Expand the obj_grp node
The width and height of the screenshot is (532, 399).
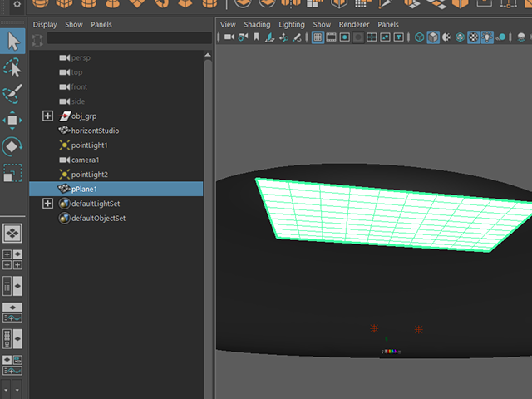[x=47, y=116]
